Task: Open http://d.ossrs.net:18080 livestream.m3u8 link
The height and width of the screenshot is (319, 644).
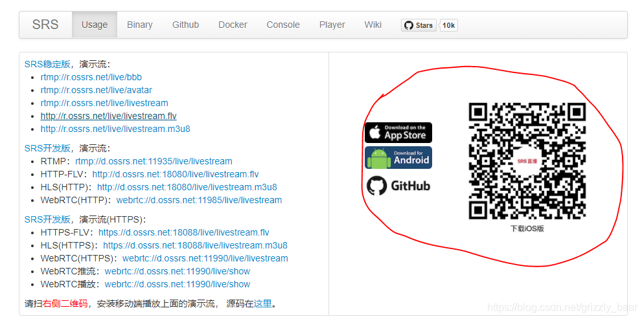Action: [187, 188]
